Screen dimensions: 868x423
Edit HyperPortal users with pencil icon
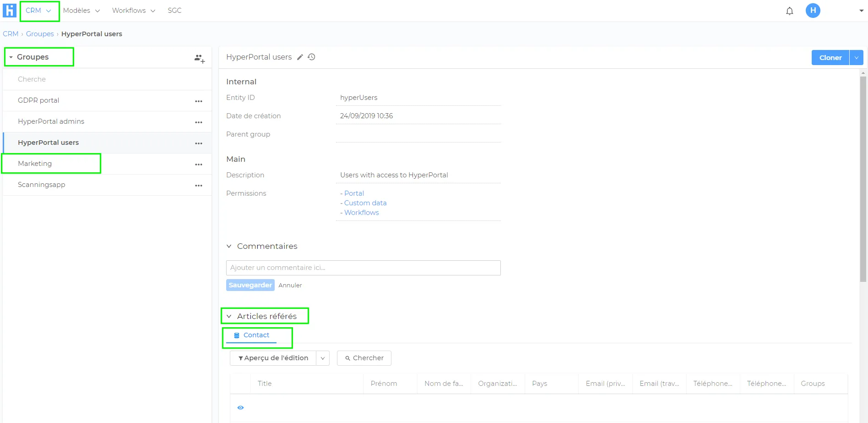(300, 57)
